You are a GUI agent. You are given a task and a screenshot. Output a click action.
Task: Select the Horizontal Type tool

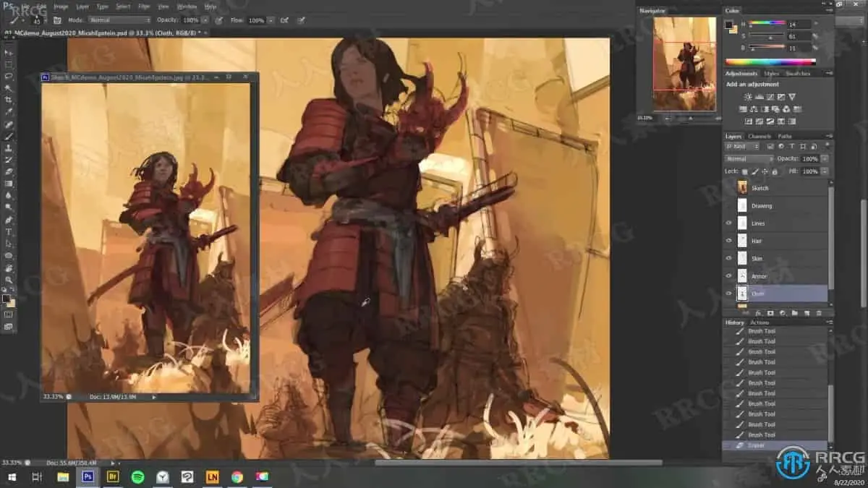[9, 231]
